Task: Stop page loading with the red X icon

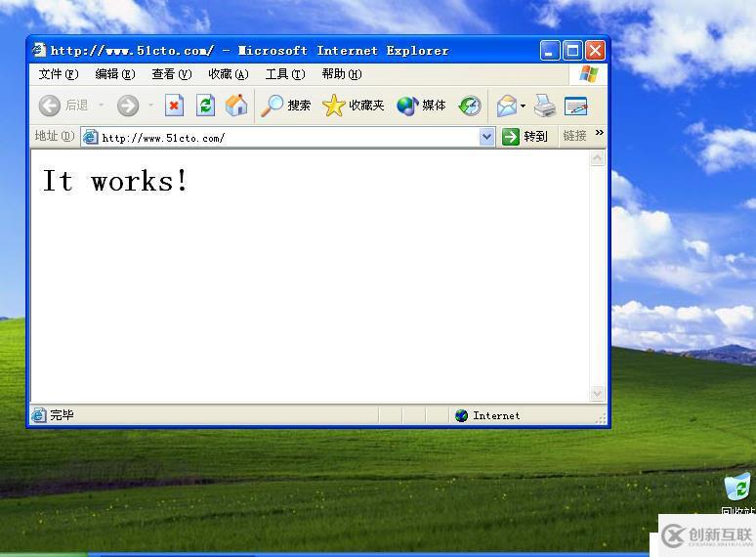Action: [174, 106]
